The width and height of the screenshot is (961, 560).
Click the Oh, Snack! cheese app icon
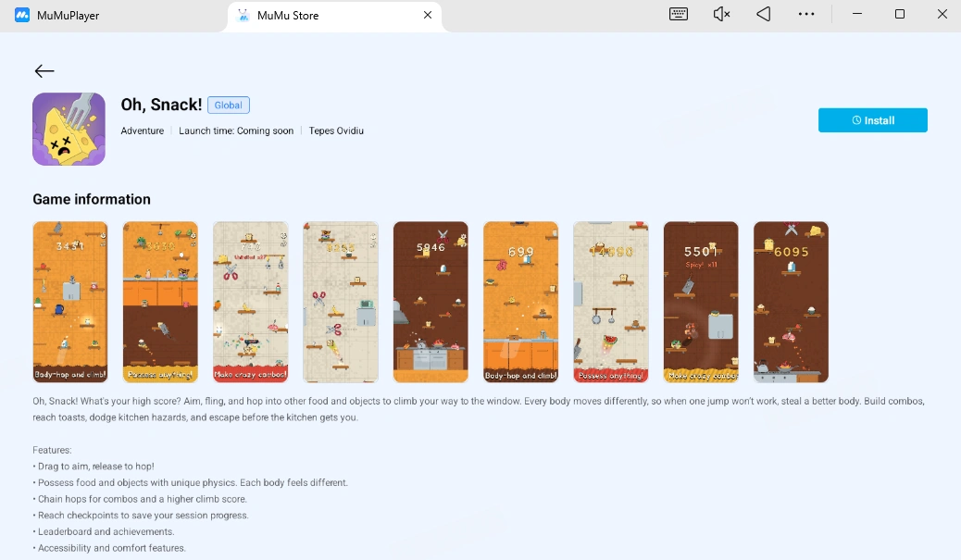(x=69, y=130)
